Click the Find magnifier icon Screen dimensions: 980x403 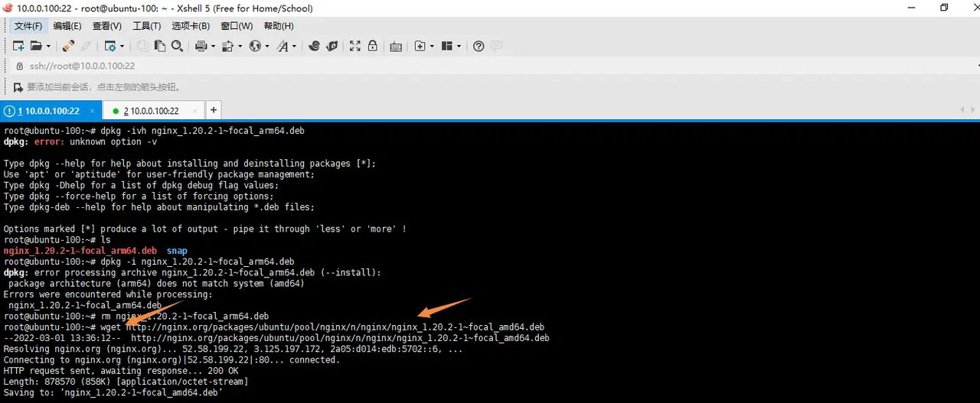point(177,46)
